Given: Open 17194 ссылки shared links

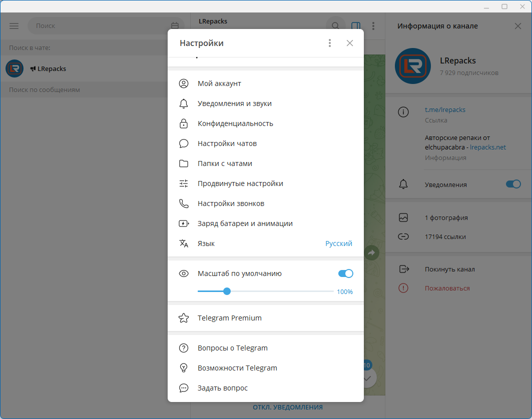Looking at the screenshot, I should coord(459,236).
